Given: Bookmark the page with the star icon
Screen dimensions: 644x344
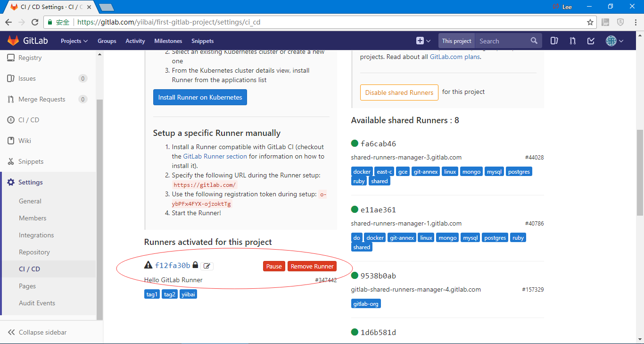Looking at the screenshot, I should [590, 22].
